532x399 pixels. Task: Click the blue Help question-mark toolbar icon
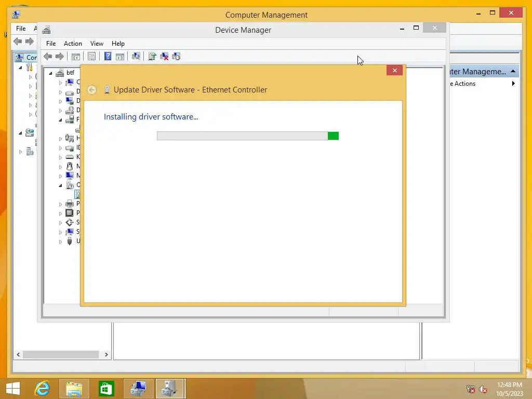pos(108,56)
